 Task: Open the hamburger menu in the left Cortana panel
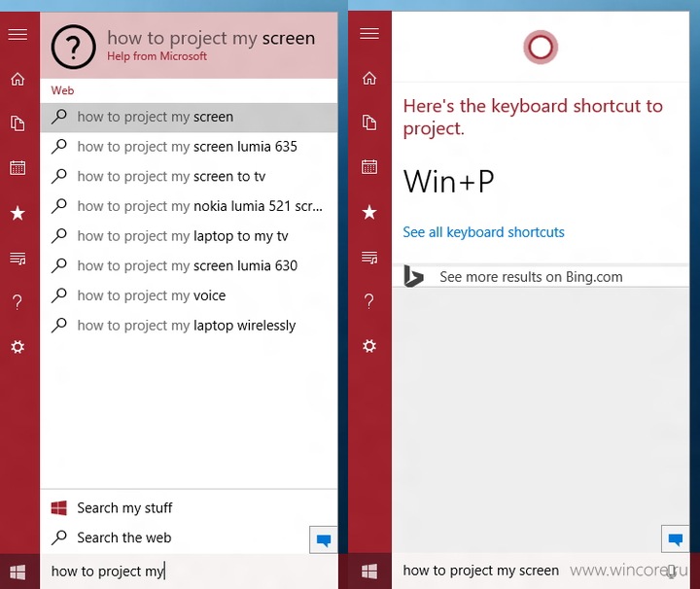pos(17,34)
